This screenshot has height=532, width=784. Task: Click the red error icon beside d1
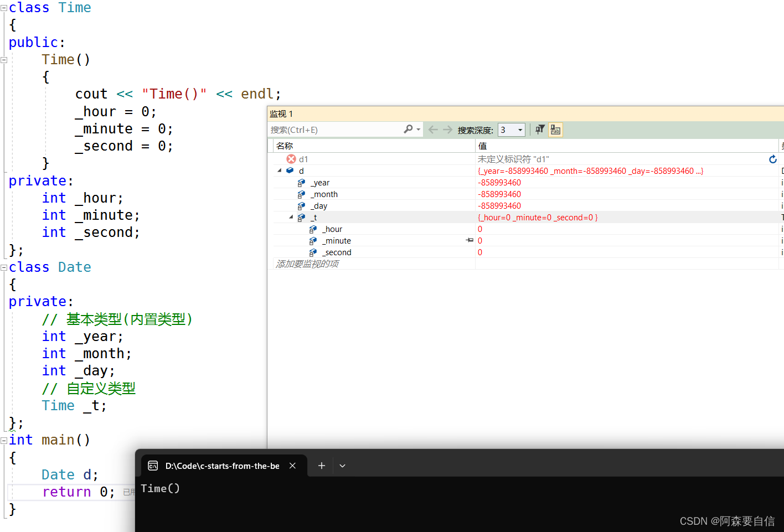click(291, 159)
